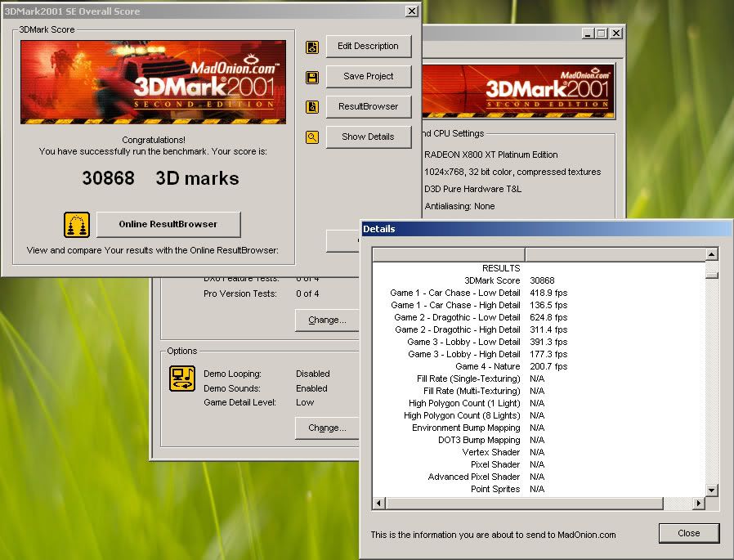Screen dimensions: 734x560
Task: Click Game Detail Level Low value
Action: [x=305, y=402]
